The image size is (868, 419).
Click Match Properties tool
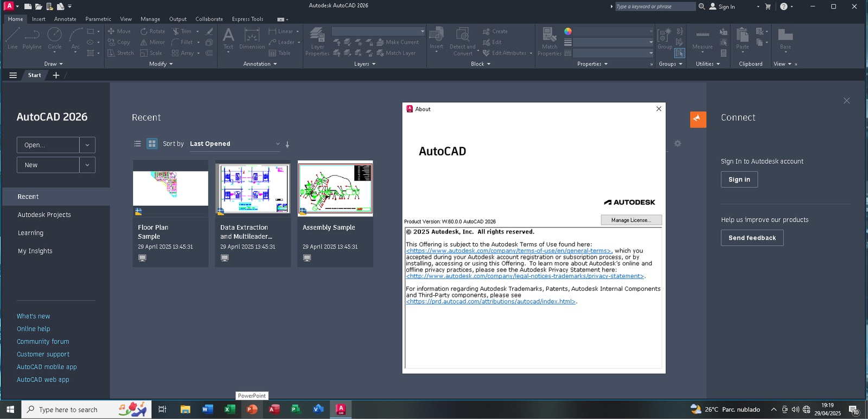[x=550, y=42]
